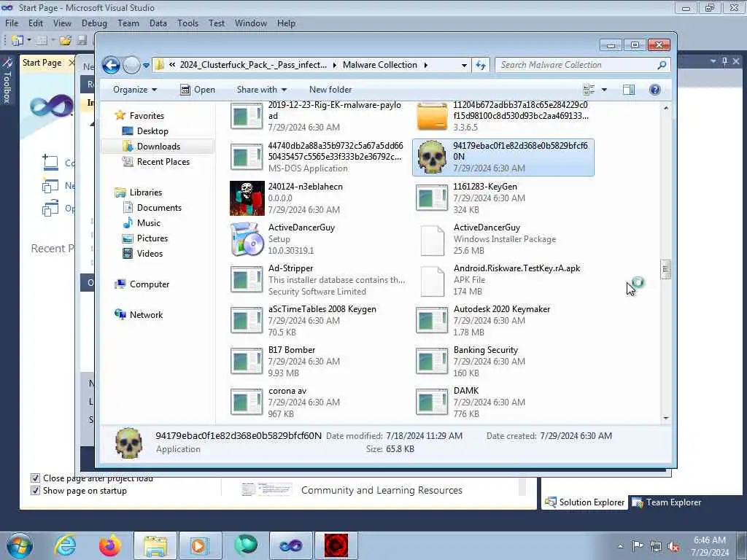The height and width of the screenshot is (560, 747).
Task: Open the File menu in Visual Studio
Action: 12,23
